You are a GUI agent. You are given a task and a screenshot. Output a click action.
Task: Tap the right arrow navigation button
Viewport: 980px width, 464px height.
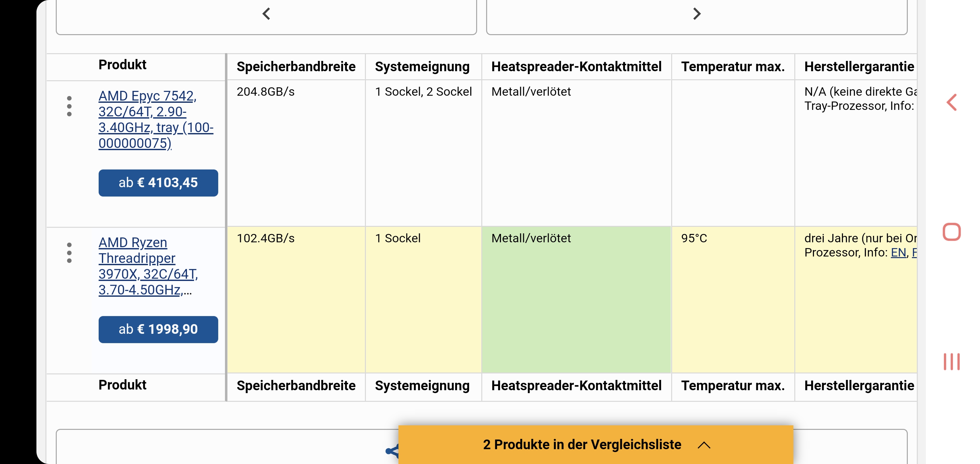click(x=697, y=15)
